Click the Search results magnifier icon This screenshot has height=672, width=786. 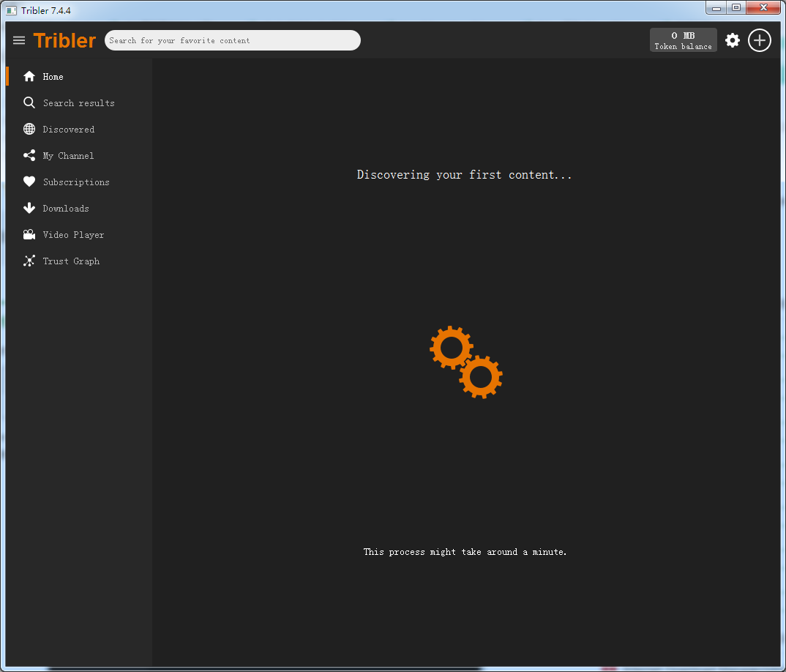pyautogui.click(x=29, y=102)
